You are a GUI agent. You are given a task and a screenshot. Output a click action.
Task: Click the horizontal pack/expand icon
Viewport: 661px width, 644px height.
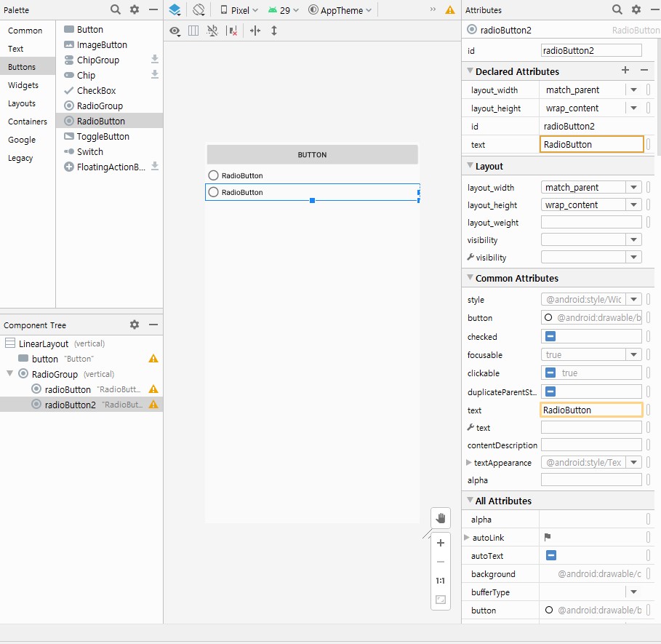255,31
